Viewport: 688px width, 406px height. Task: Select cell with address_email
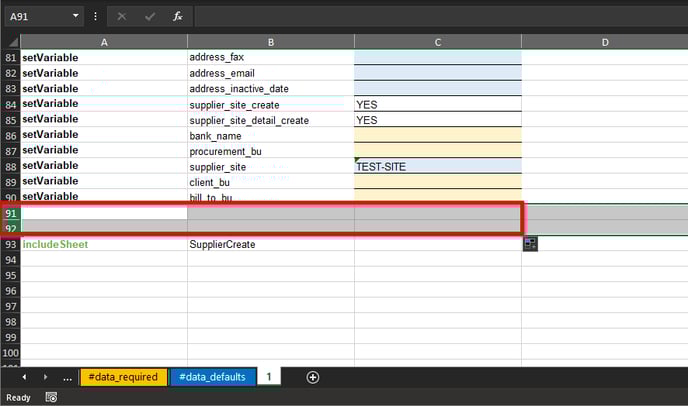point(271,73)
